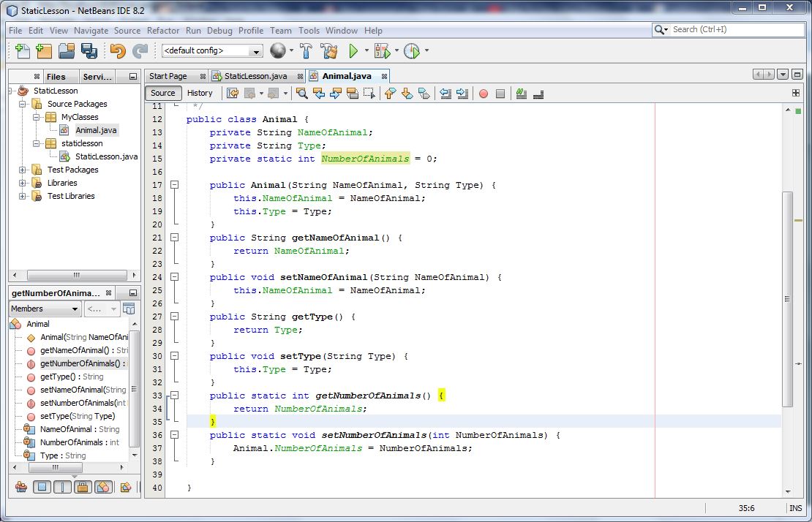Click the Redo arrow icon
Viewport: 812px width, 522px height.
click(140, 50)
